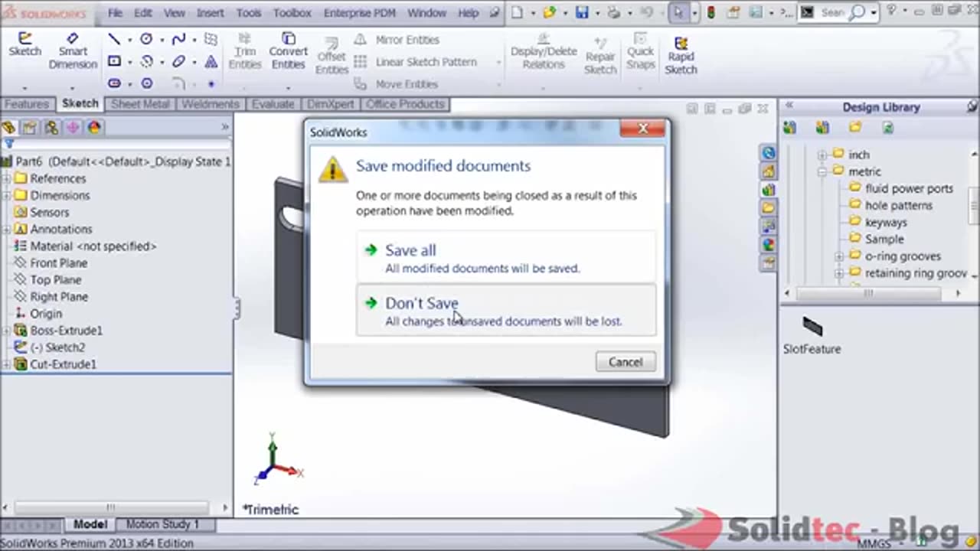This screenshot has height=551, width=980.
Task: Click the search commands input field
Action: [833, 12]
